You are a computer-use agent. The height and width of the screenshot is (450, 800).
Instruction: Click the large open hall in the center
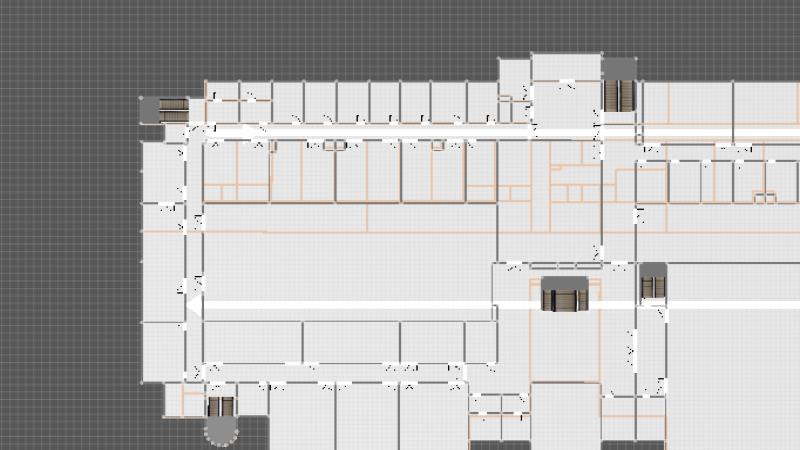click(x=350, y=265)
